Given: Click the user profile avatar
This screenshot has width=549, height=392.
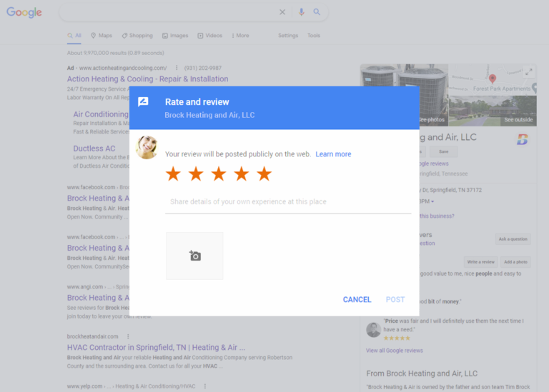Looking at the screenshot, I should click(x=147, y=147).
